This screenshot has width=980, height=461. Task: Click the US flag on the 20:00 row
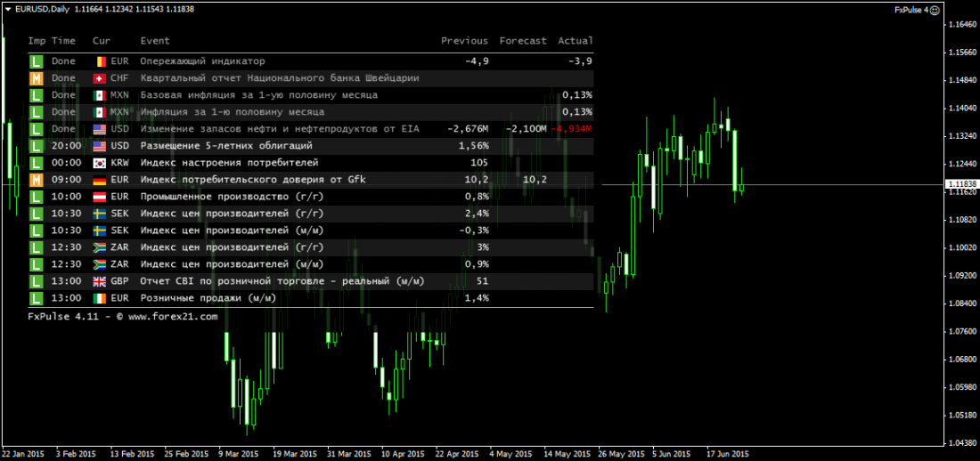click(x=100, y=146)
